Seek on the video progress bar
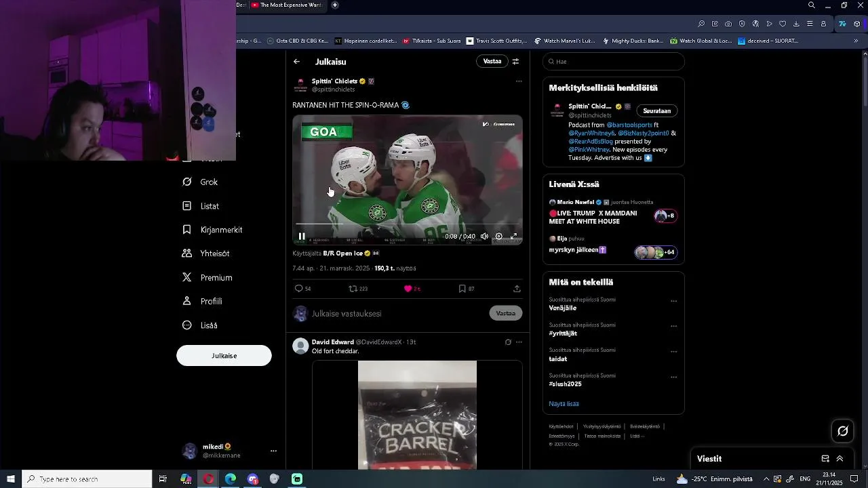868x488 pixels. (408, 224)
